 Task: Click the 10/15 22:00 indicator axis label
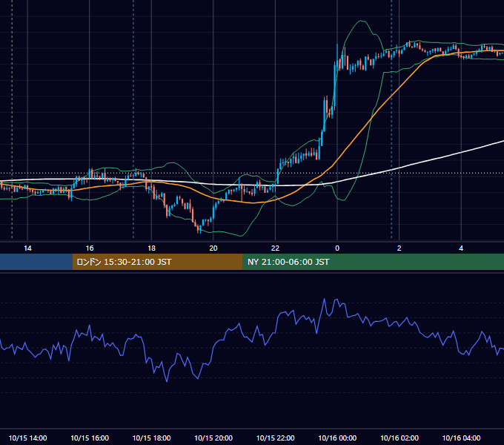[275, 438]
